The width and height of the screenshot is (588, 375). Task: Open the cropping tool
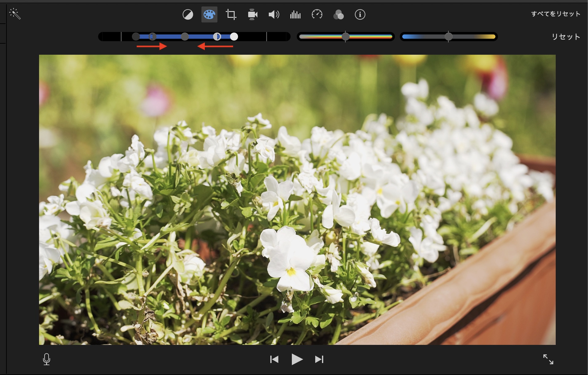(x=231, y=14)
